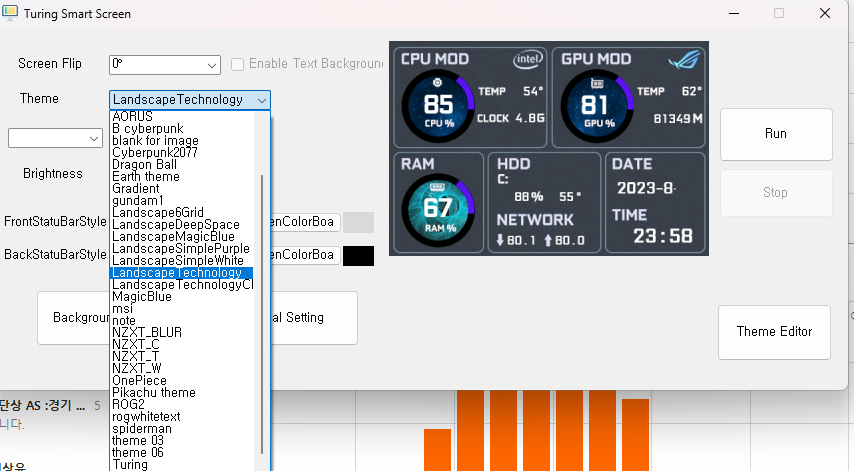Viewport: 854px width, 471px height.
Task: Pick spiderman theme
Action: point(182,428)
